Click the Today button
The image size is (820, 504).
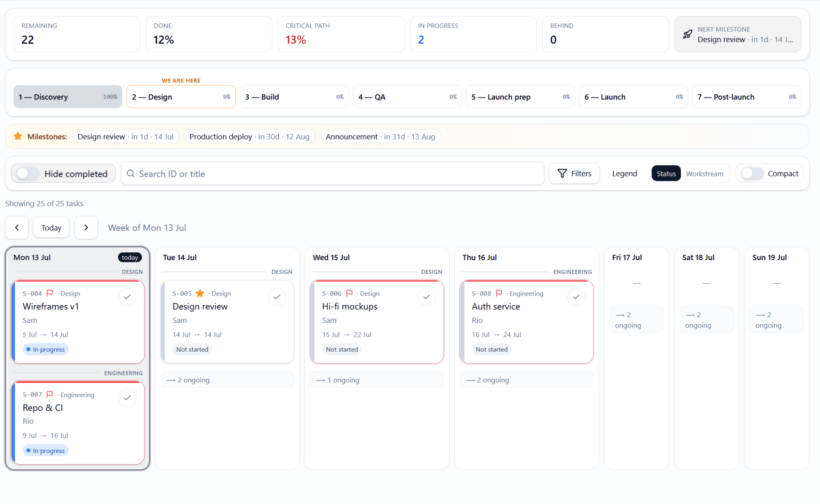coord(51,228)
